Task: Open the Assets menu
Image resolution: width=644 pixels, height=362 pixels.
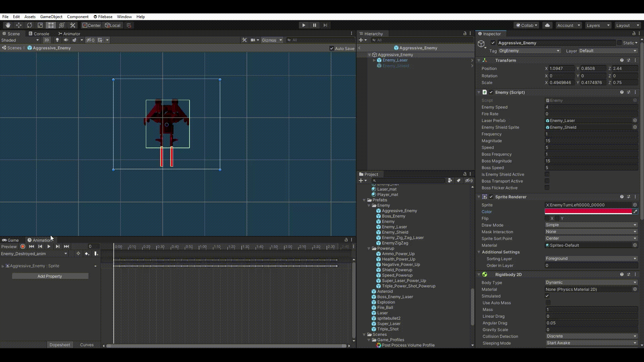Action: click(x=30, y=17)
